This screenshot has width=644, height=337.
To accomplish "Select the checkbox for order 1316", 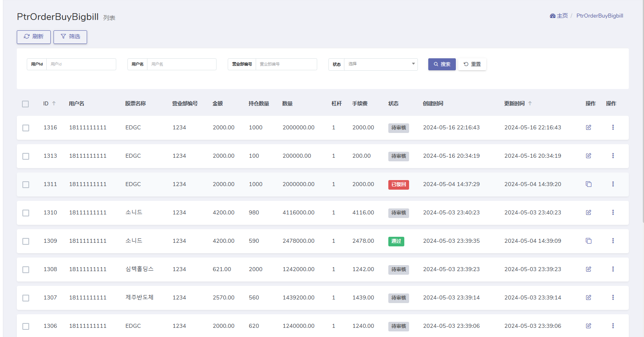I will (26, 128).
